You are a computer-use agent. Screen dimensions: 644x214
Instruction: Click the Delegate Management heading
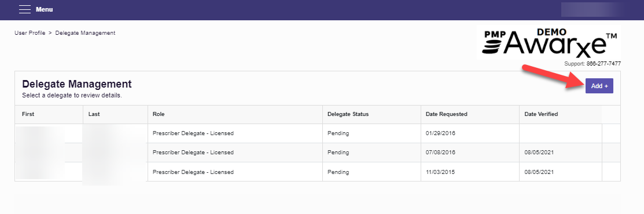77,84
